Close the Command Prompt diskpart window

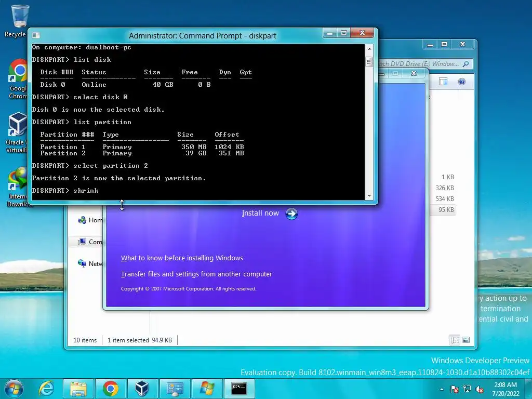362,33
